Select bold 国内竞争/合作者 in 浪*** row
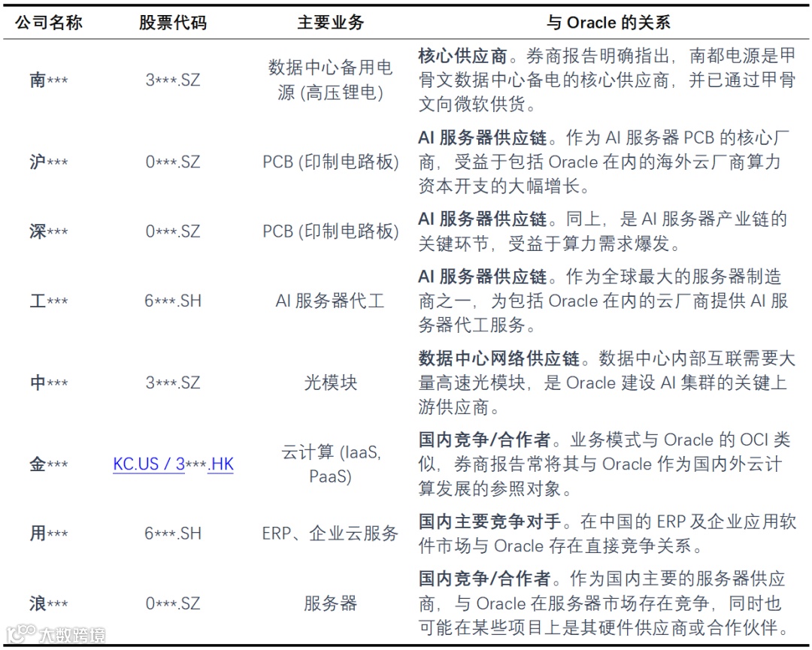The height and width of the screenshot is (650, 812). coord(485,579)
